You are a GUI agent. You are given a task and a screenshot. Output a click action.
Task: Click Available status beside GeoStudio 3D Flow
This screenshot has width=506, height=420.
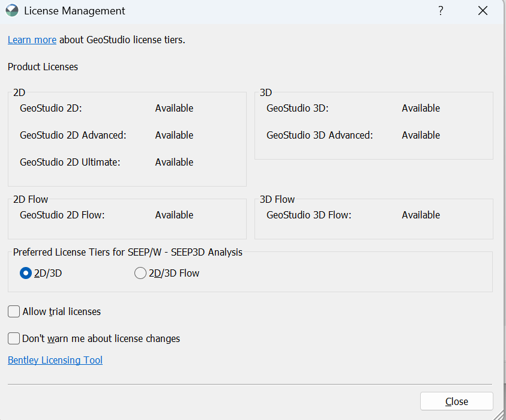point(421,215)
